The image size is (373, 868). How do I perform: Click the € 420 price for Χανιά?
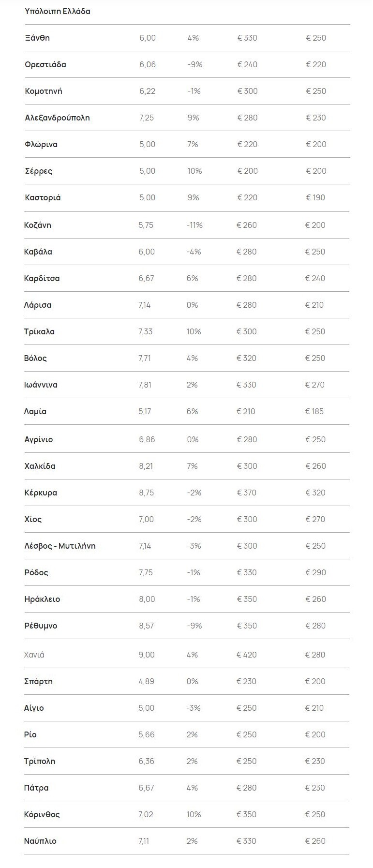point(246,655)
